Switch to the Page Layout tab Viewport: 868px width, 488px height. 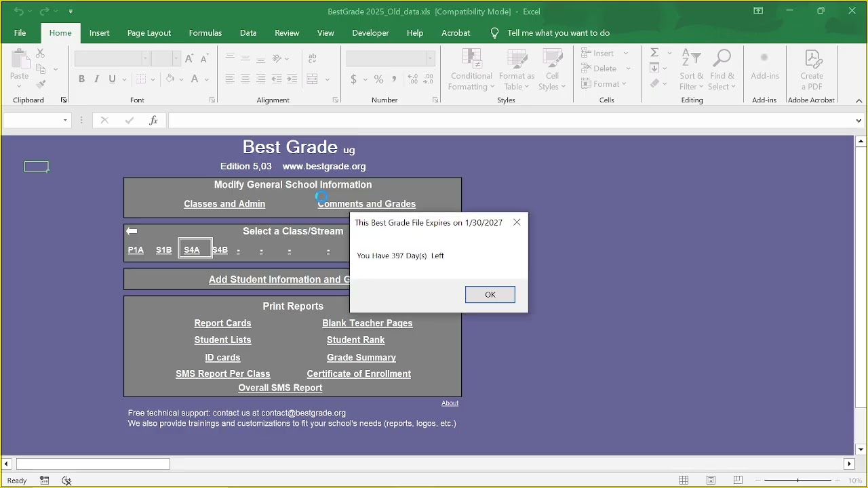point(149,33)
